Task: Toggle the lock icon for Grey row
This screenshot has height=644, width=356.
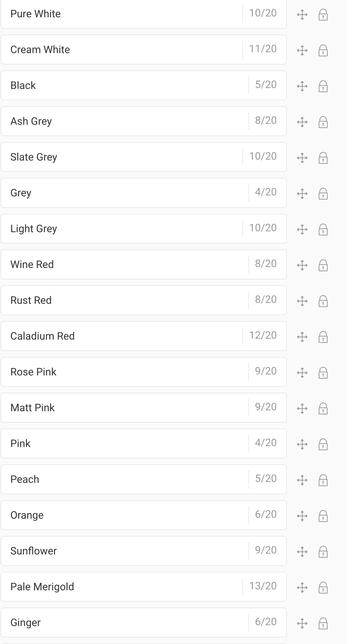Action: (x=323, y=194)
